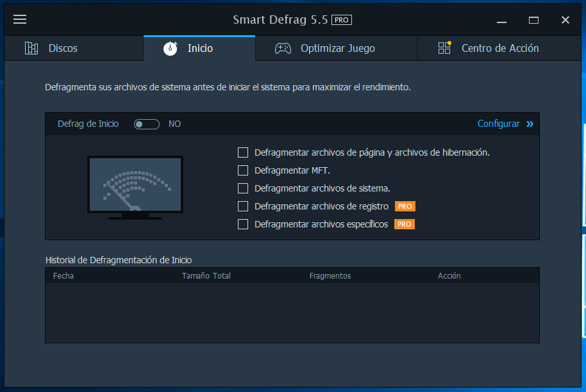Click the PRO badge in title bar

pos(342,20)
